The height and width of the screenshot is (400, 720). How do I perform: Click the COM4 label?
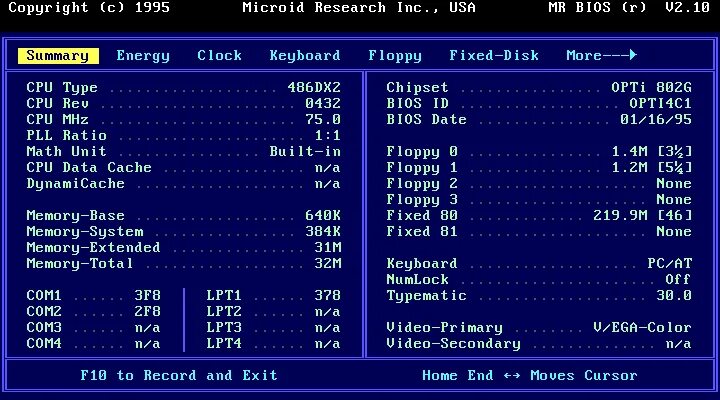coord(44,344)
